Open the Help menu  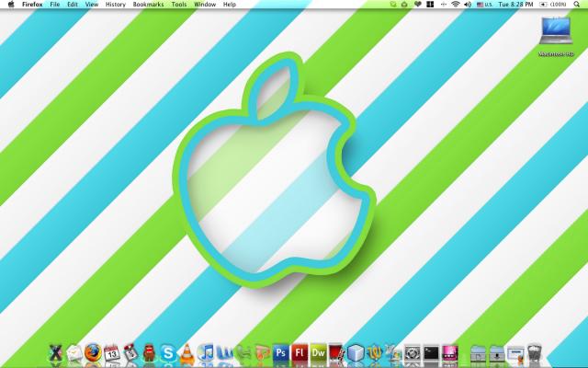(230, 5)
